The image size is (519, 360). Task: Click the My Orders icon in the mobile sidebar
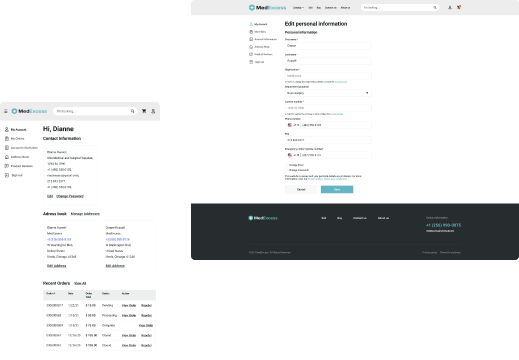6,138
